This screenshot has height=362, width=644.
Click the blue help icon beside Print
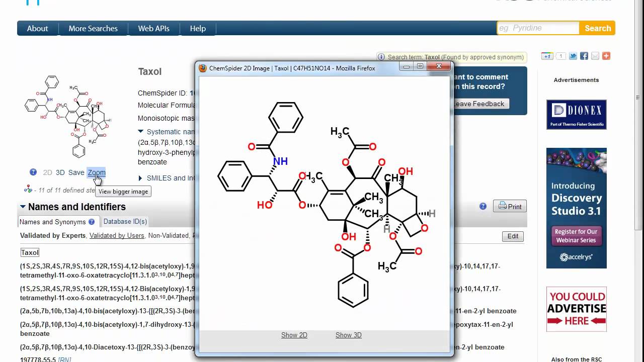[x=483, y=206]
